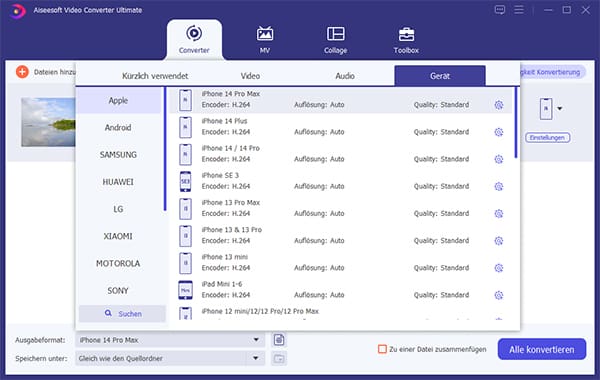This screenshot has height=380, width=600.
Task: Click the iPhone SE 3 device icon
Action: click(186, 181)
